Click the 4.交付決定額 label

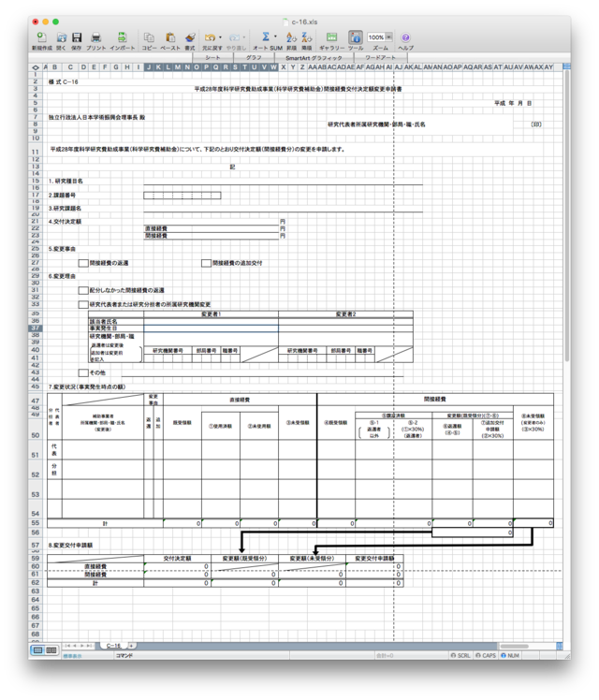[x=66, y=222]
